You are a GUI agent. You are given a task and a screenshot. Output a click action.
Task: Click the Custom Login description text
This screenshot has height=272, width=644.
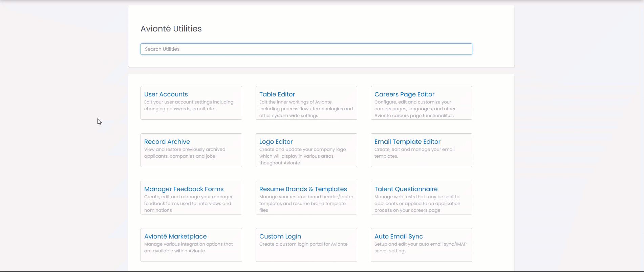[303, 244]
